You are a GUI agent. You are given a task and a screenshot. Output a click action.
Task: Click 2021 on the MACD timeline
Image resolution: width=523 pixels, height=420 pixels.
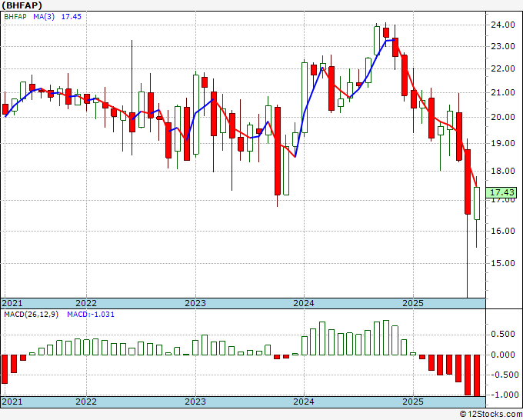pos(12,402)
